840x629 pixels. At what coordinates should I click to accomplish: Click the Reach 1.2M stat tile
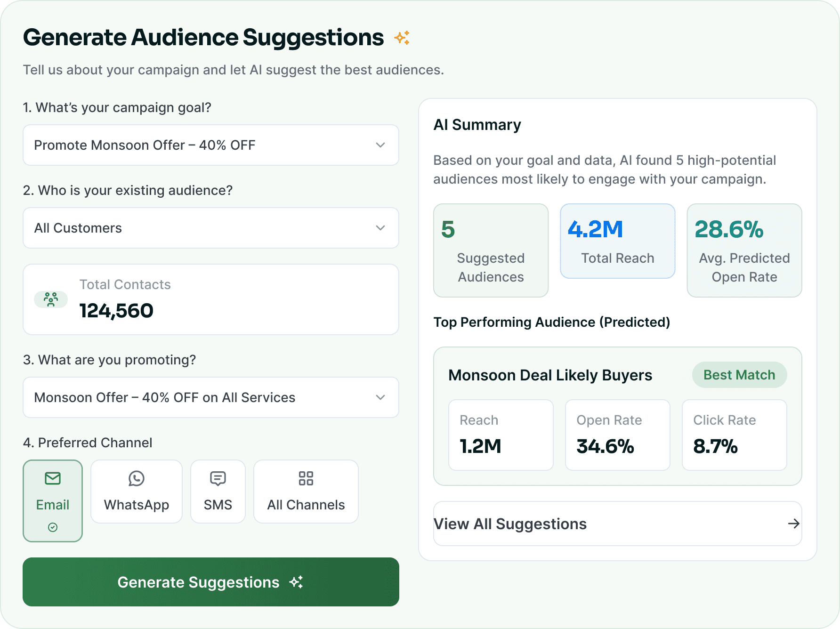[x=501, y=435]
